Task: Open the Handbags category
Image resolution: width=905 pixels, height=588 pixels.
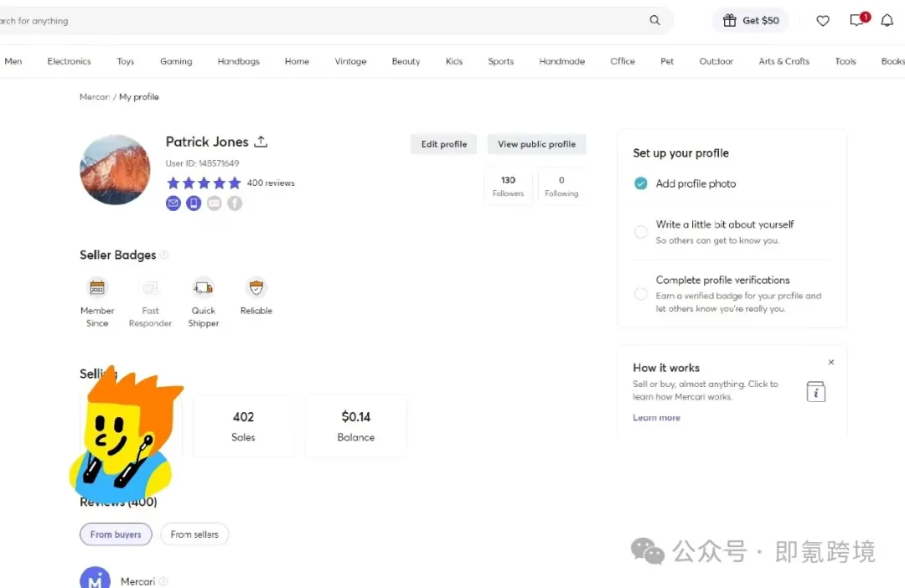Action: [238, 61]
